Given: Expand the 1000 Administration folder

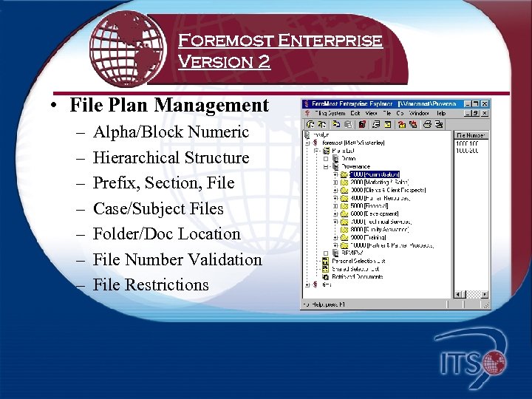Looking at the screenshot, I should (x=335, y=174).
